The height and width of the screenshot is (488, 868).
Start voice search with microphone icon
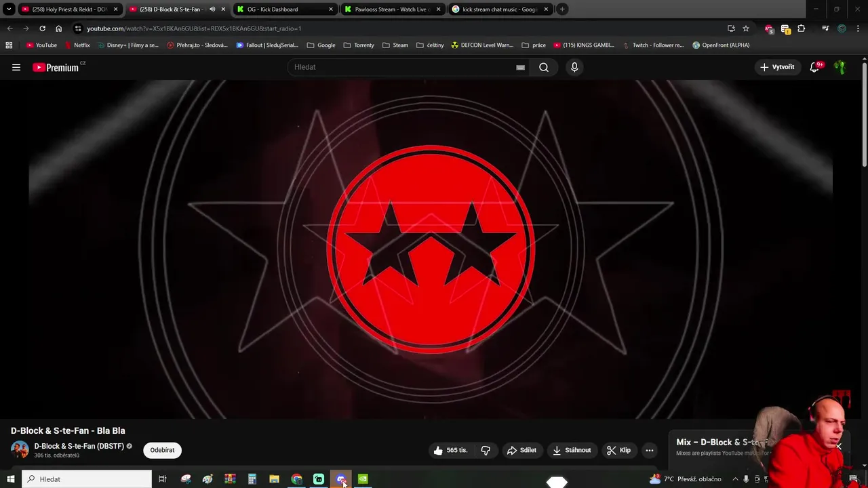click(x=574, y=67)
